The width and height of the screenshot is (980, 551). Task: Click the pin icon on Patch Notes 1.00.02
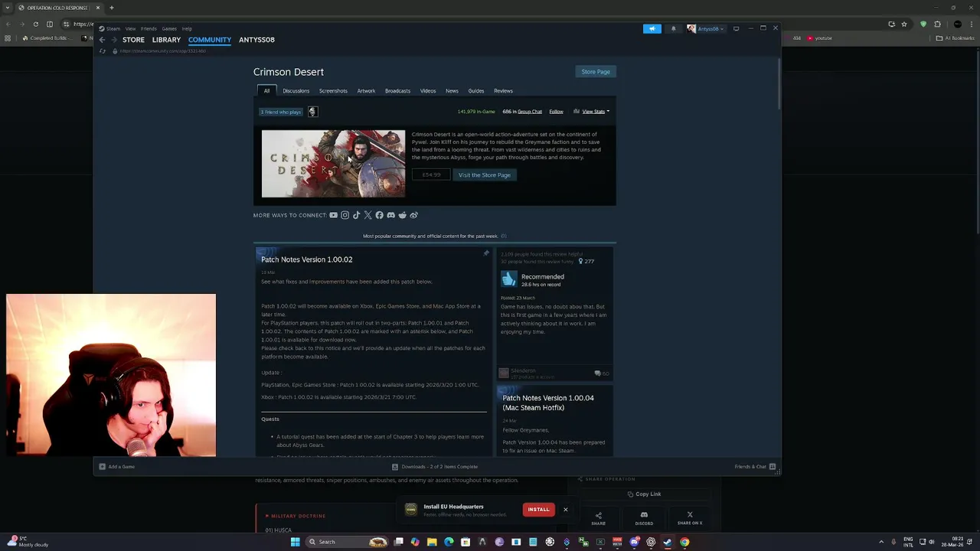pos(485,253)
